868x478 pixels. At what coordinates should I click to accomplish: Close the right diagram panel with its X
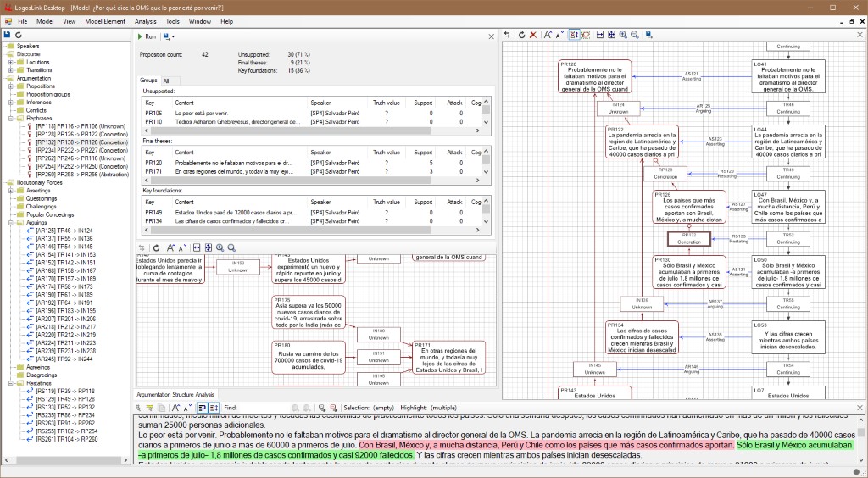[x=860, y=35]
